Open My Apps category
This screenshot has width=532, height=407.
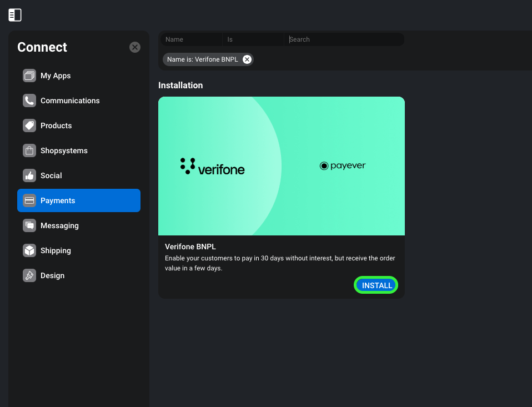point(79,76)
